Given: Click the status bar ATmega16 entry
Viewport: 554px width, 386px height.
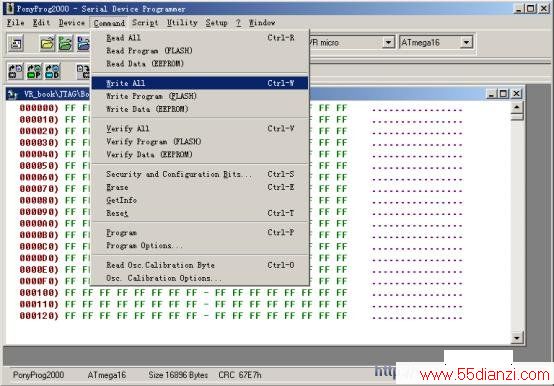Looking at the screenshot, I should click(107, 375).
